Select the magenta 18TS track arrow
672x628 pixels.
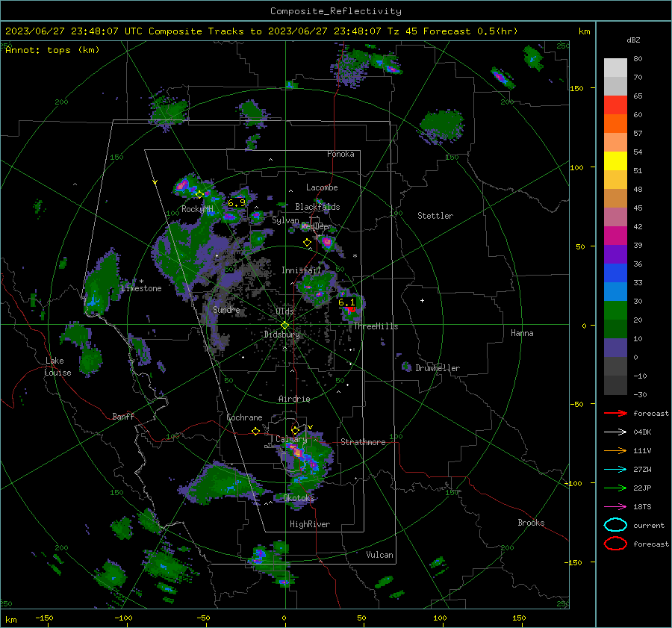615,507
